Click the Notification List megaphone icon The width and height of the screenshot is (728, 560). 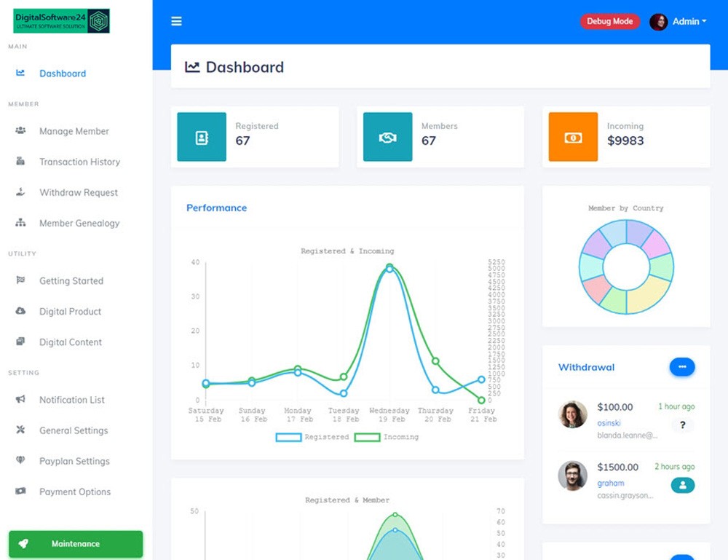pos(20,400)
